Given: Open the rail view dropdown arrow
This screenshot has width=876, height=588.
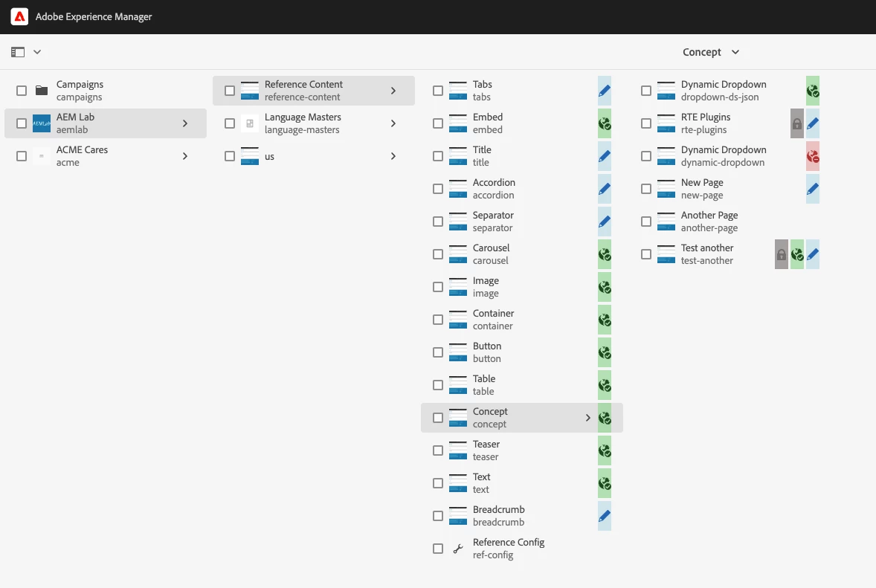Looking at the screenshot, I should point(37,52).
